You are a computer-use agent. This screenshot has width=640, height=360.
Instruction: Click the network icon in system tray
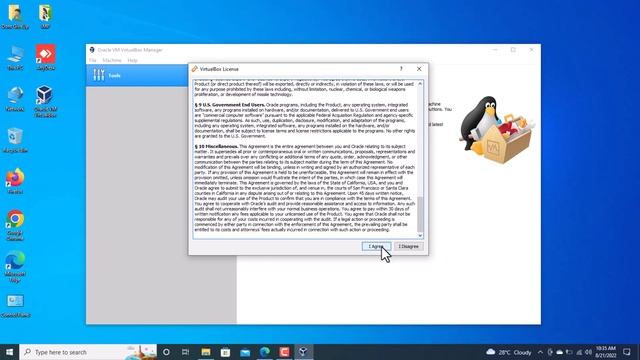click(x=579, y=352)
